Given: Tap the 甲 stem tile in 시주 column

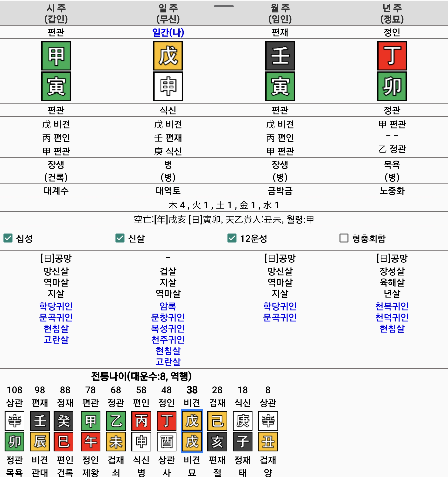Looking at the screenshot, I should tap(56, 56).
